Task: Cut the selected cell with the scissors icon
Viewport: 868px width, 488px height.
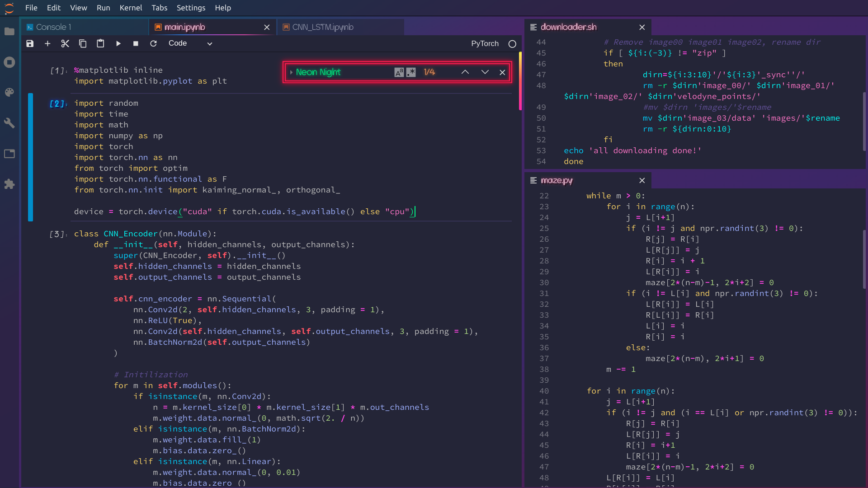Action: click(x=65, y=43)
